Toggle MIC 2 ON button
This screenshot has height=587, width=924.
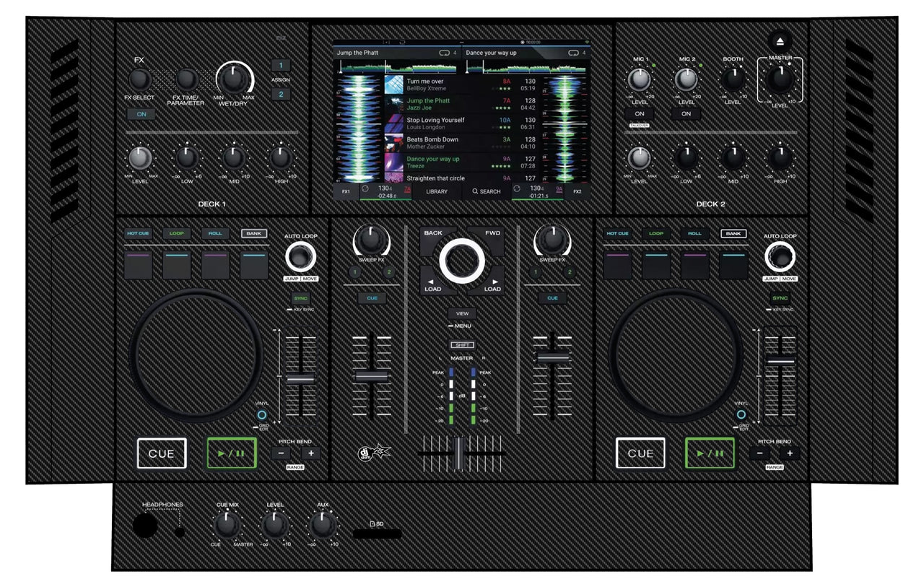[687, 114]
